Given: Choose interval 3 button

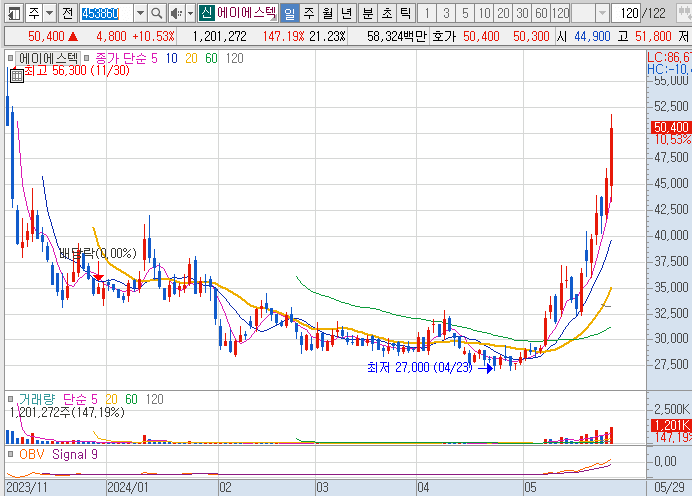Looking at the screenshot, I should [x=446, y=13].
